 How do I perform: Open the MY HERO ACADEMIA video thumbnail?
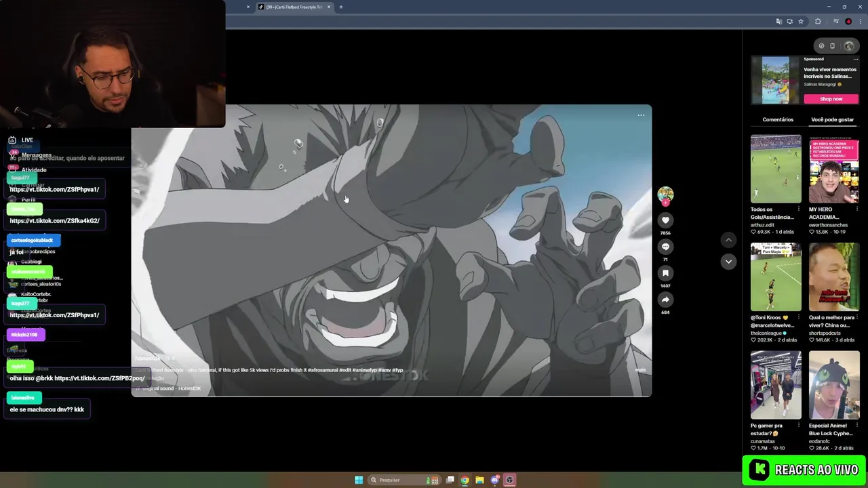coord(834,169)
